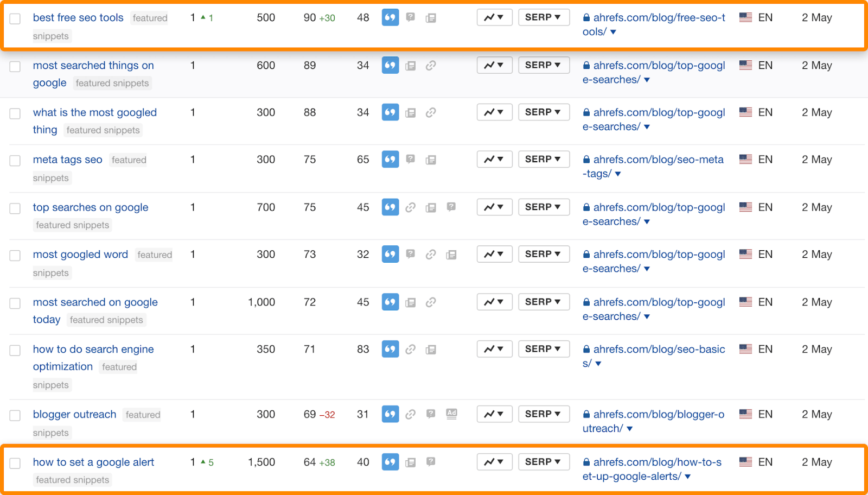The image size is (868, 495).
Task: Click the Ad icon on the 'blogger outreach' row
Action: (x=451, y=413)
